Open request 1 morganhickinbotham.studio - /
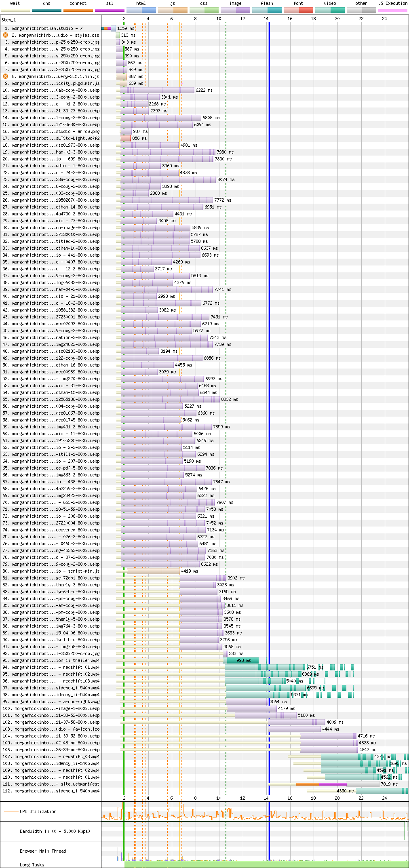This screenshot has height=868, width=409. click(43, 29)
